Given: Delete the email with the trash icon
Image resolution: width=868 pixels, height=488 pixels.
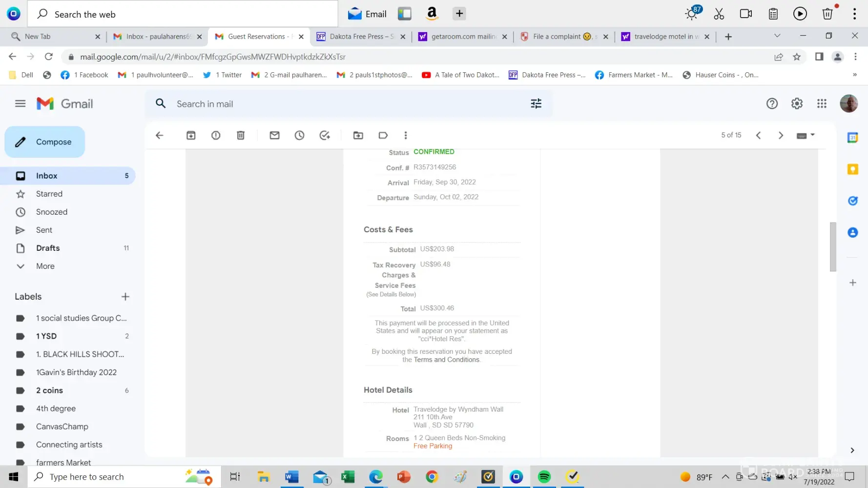Looking at the screenshot, I should 241,135.
